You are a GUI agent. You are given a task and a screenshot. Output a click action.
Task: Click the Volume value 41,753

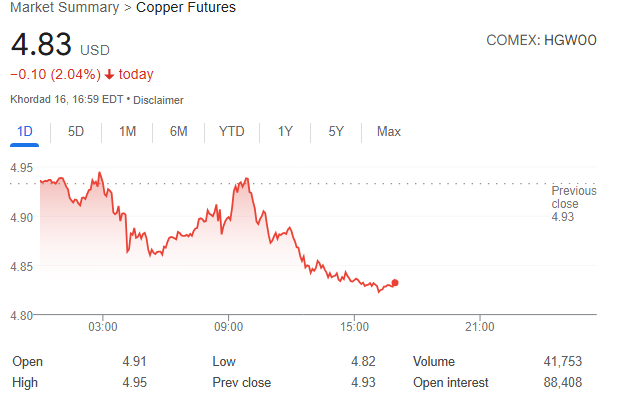558,361
